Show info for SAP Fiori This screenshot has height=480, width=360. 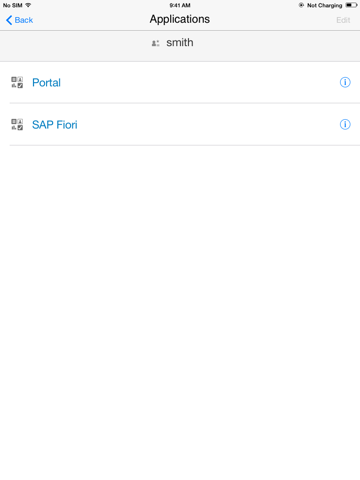click(x=345, y=124)
